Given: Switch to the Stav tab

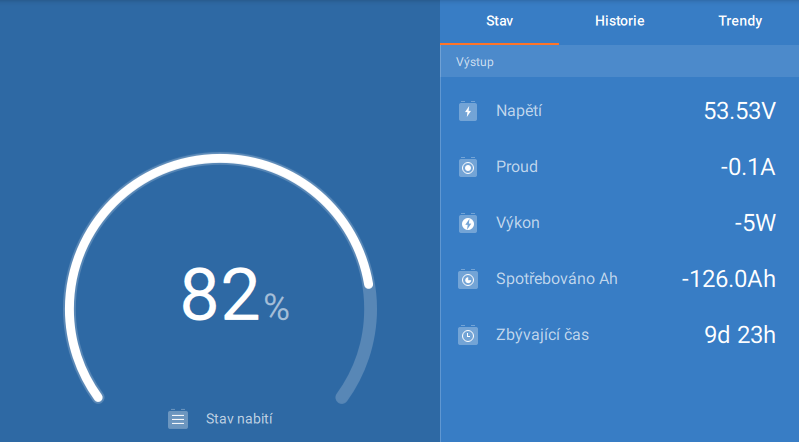Looking at the screenshot, I should point(499,21).
